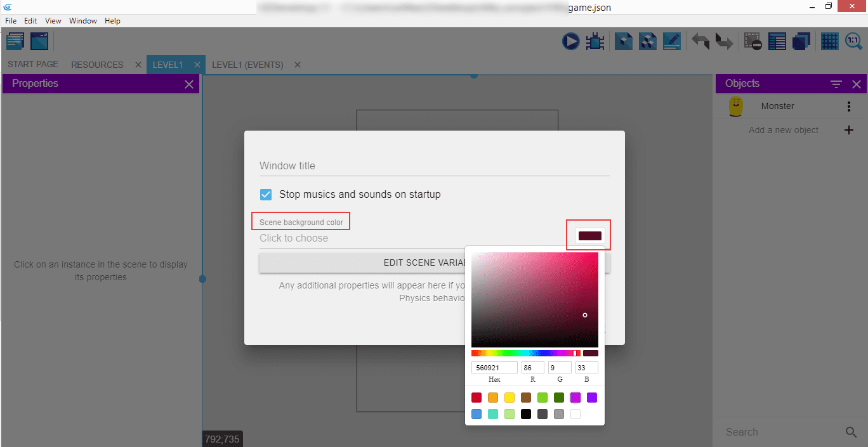Screen dimensions: 868x447
Task: Reset zoom with 1:1 magnifier icon
Action: tap(853, 42)
